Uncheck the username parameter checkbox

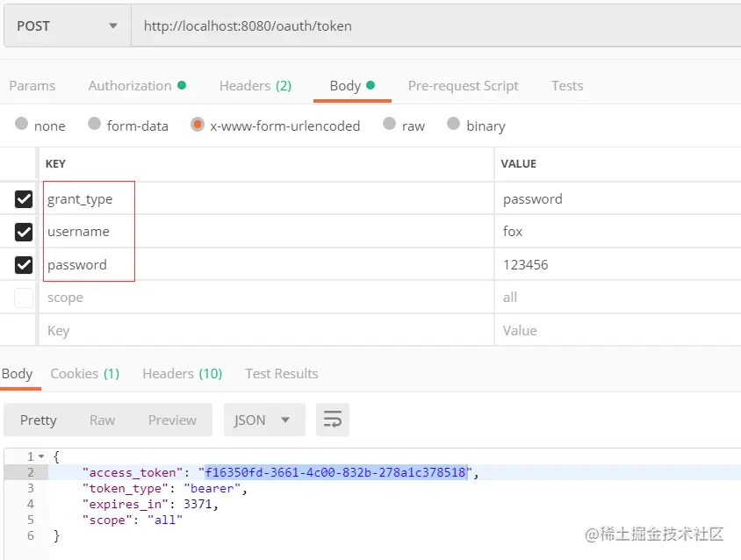(x=24, y=232)
